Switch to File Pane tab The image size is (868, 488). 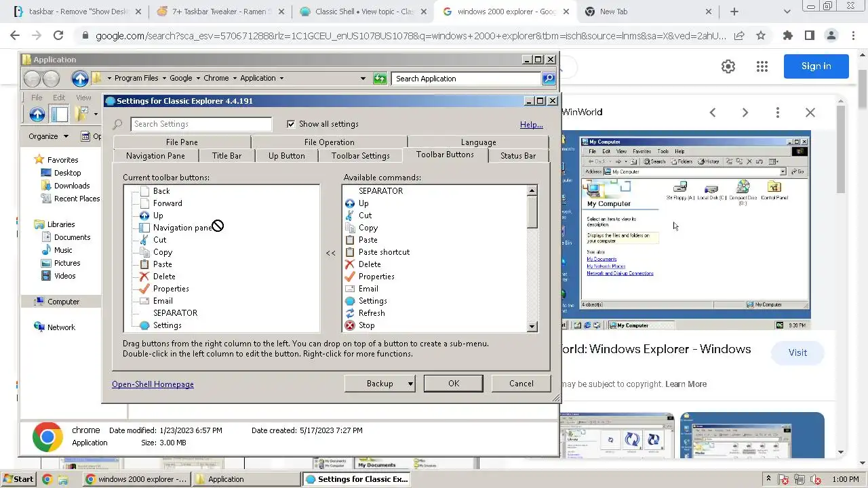pos(182,142)
